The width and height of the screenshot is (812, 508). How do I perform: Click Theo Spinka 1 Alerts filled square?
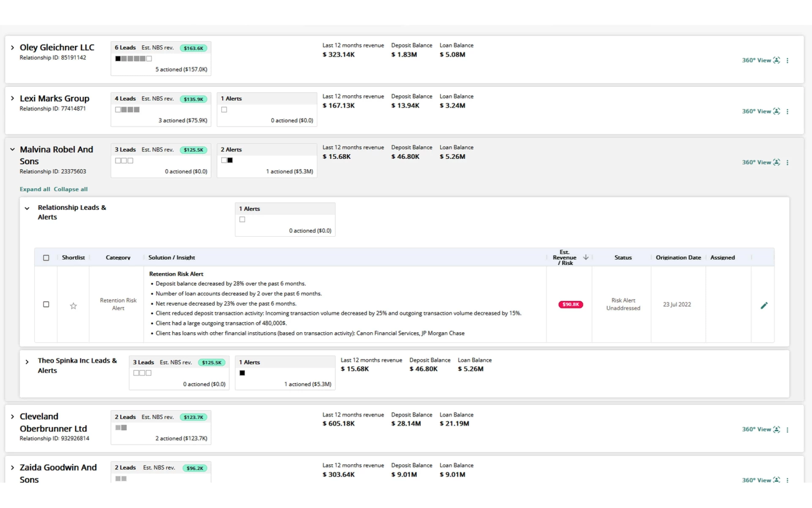242,373
